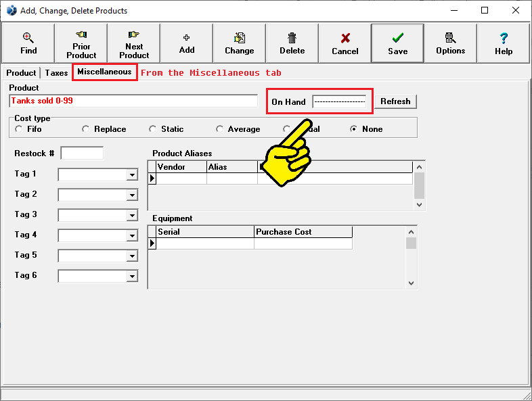Open the Options toolbar button
The image size is (532, 401).
450,43
